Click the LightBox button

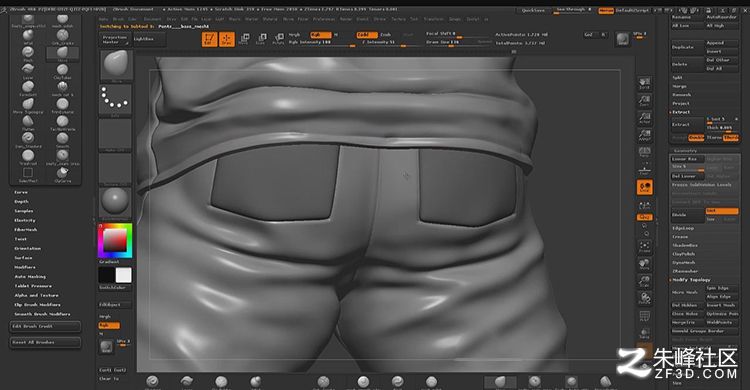149,39
